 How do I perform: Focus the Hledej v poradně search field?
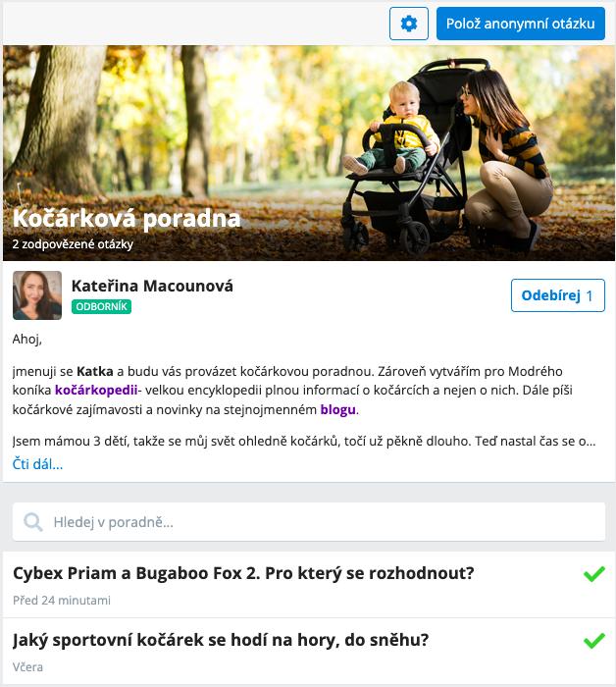click(x=309, y=522)
